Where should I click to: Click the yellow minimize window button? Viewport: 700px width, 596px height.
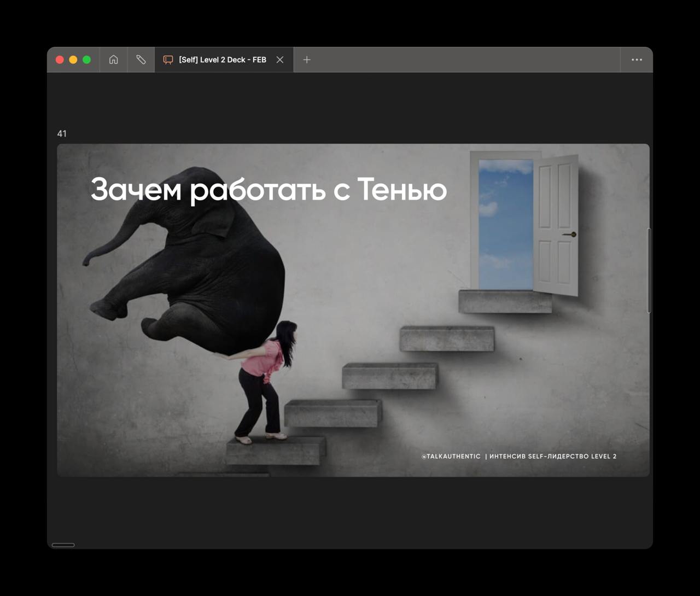coord(73,60)
